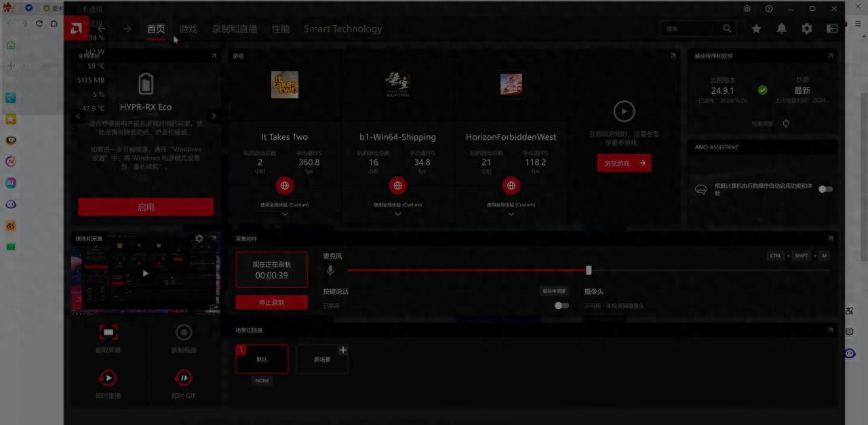
Task: Click the check for updates refresh icon
Action: click(x=786, y=124)
